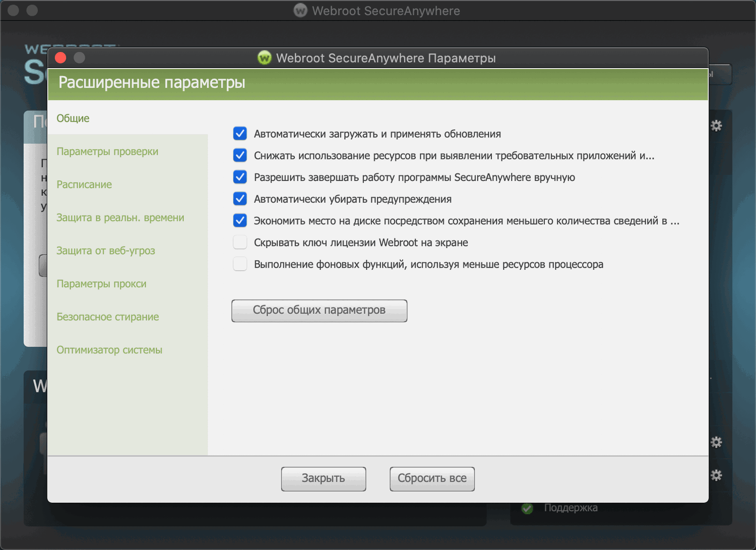Switch to the Расписание section
Screen dimensions: 756x550
pos(84,185)
